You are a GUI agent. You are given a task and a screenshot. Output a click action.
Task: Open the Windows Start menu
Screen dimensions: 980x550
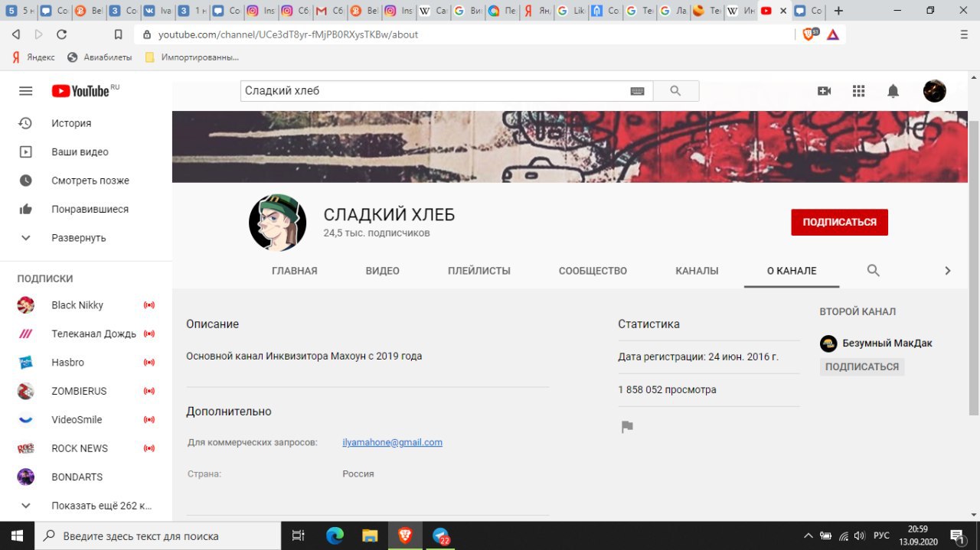point(17,535)
